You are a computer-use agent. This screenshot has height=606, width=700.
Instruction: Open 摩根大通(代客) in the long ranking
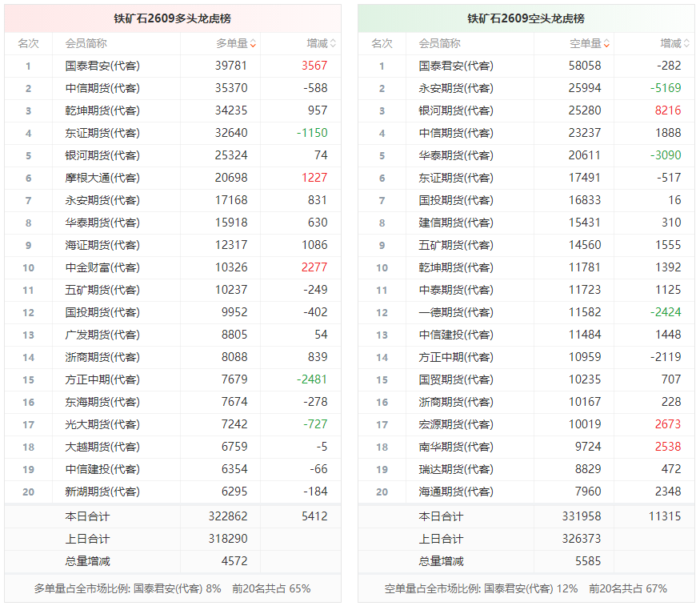point(102,178)
